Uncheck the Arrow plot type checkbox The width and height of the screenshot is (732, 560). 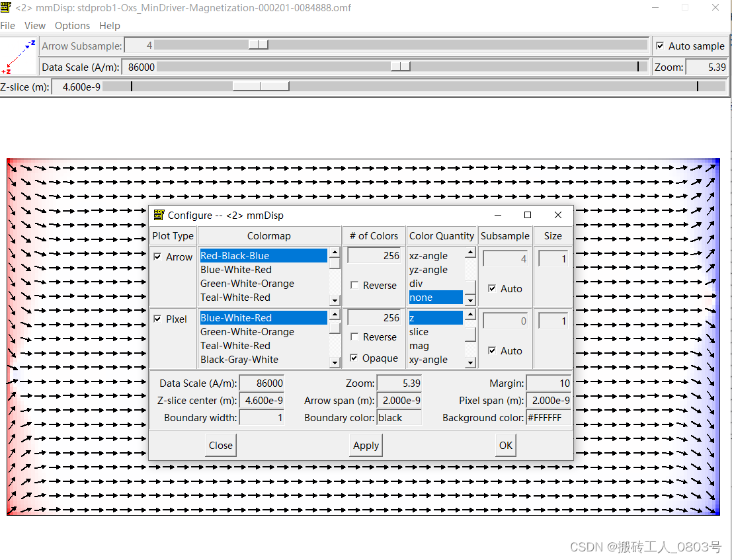point(158,257)
